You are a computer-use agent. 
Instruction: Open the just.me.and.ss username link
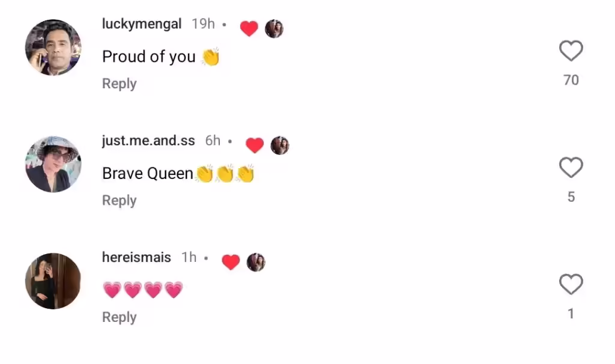[148, 141]
